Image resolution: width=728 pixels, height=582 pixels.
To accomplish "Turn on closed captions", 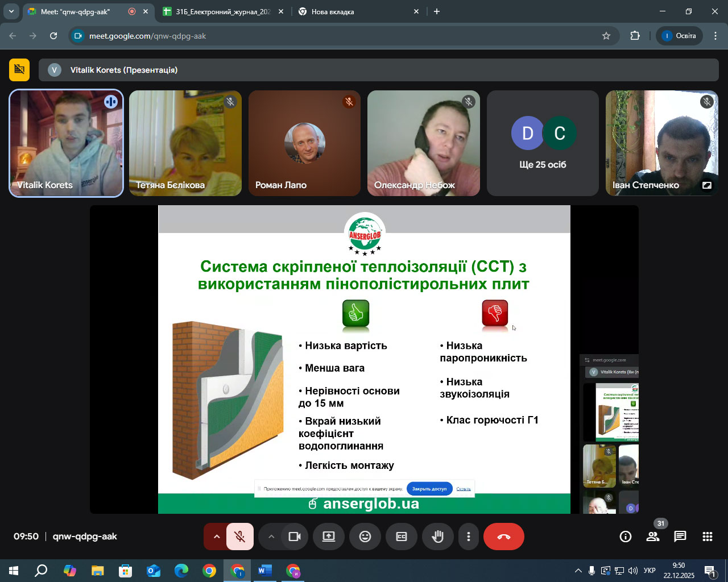I will coord(402,537).
